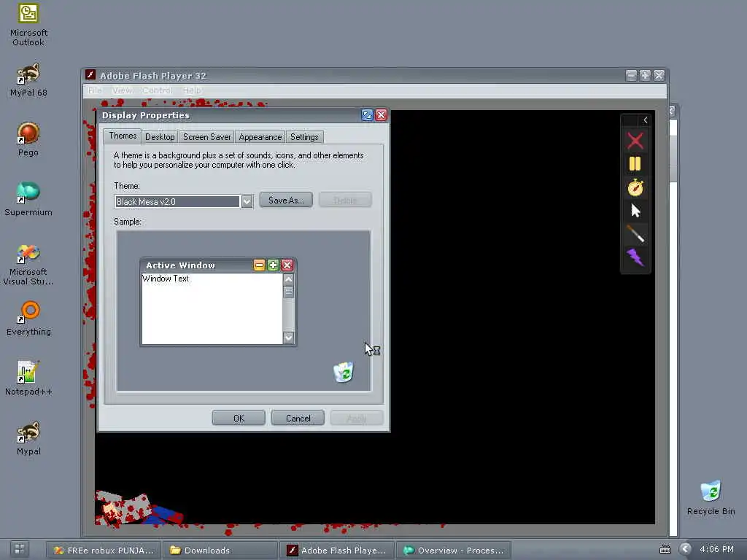The height and width of the screenshot is (560, 747).
Task: Click the scrollbar thumb in Active Window sample
Action: pyautogui.click(x=288, y=292)
